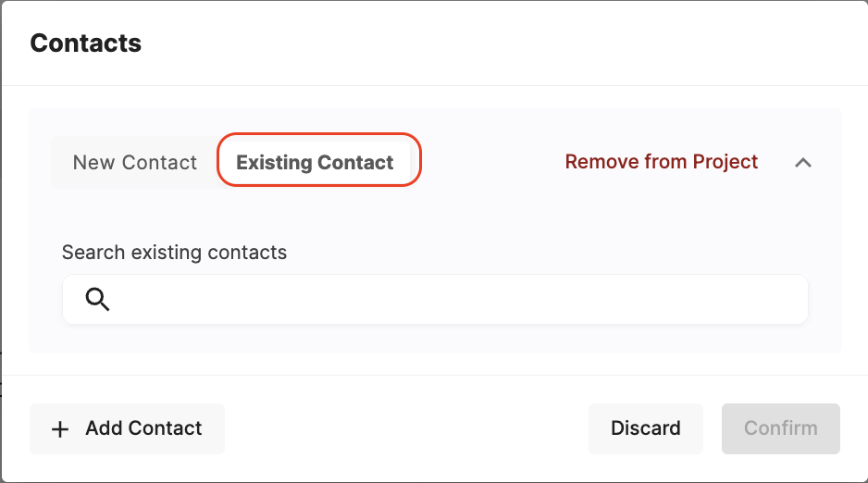Hide the contact panel using the up arrow
This screenshot has width=868, height=483.
point(803,162)
